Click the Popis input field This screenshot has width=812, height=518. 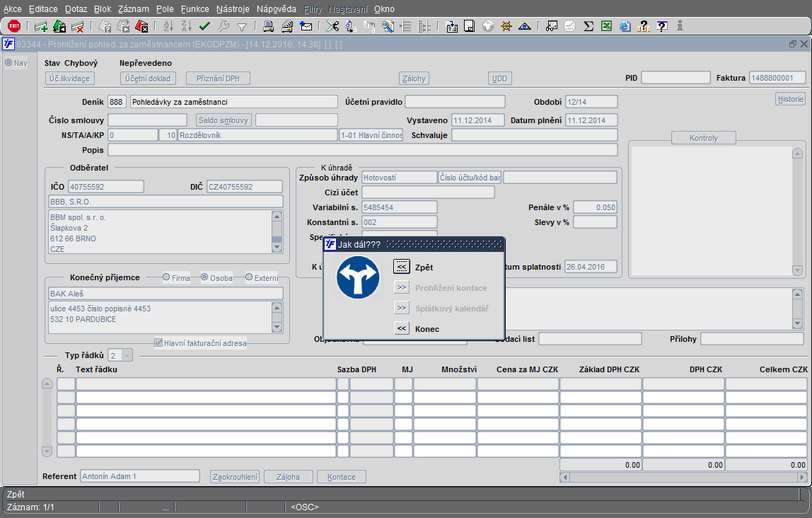point(362,150)
